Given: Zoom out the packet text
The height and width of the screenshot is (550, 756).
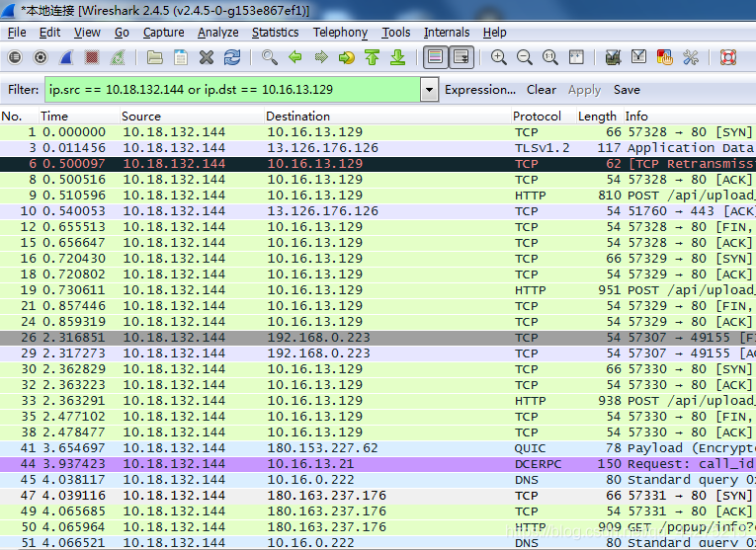Looking at the screenshot, I should 525,58.
